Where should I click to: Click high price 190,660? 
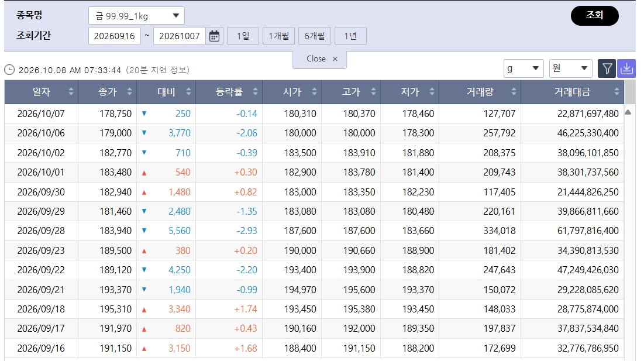click(359, 250)
